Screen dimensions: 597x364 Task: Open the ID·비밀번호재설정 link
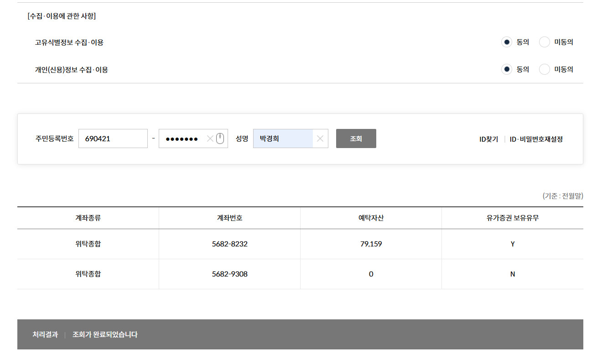click(x=536, y=139)
